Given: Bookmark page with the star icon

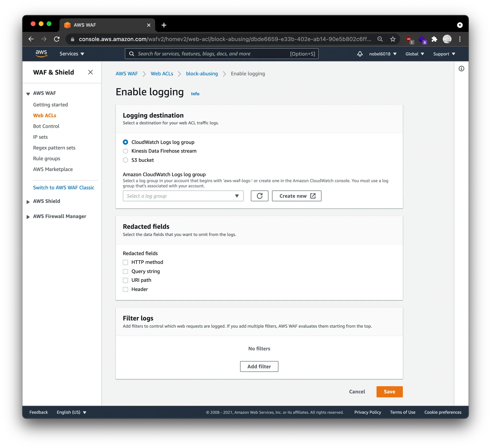Looking at the screenshot, I should pyautogui.click(x=393, y=39).
